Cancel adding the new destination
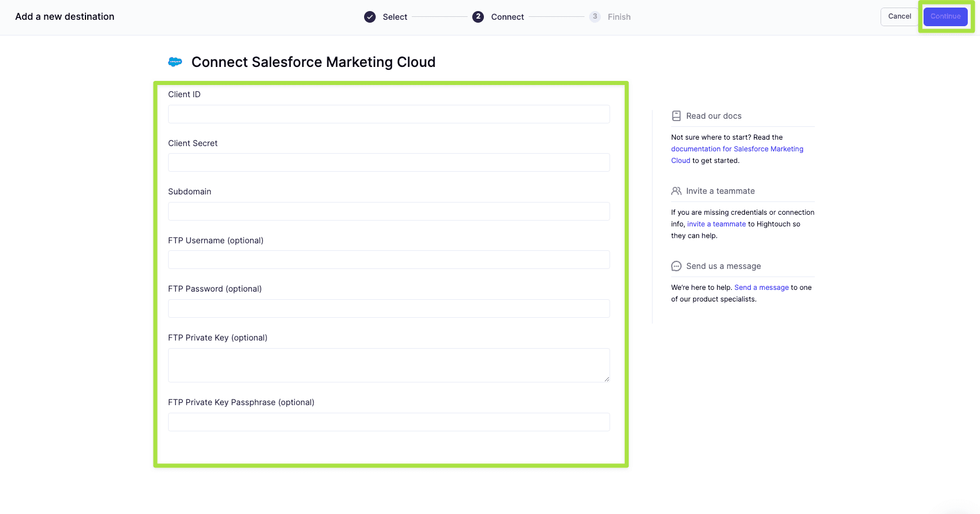980x514 pixels. pos(899,16)
